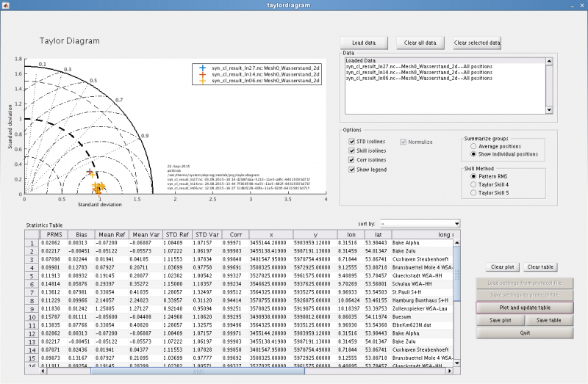
Task: Click Corr value 0.94414 in row 8
Action: tap(235, 300)
